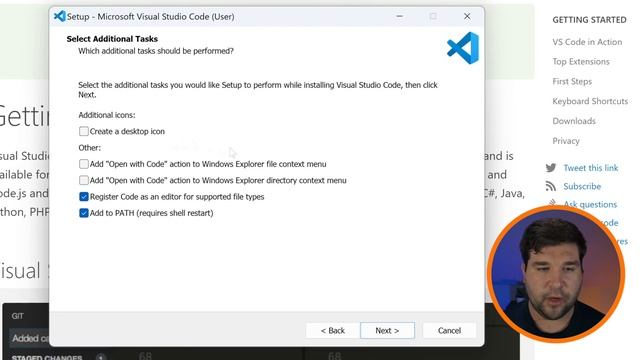Click the Next button
Screen dimensions: 640x360
[x=387, y=331]
